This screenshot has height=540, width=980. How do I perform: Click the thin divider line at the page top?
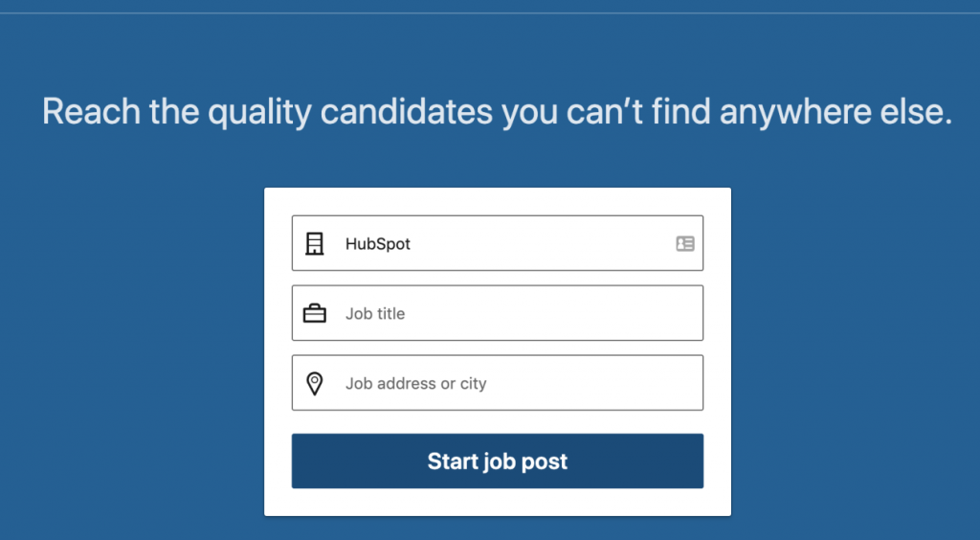pyautogui.click(x=490, y=12)
